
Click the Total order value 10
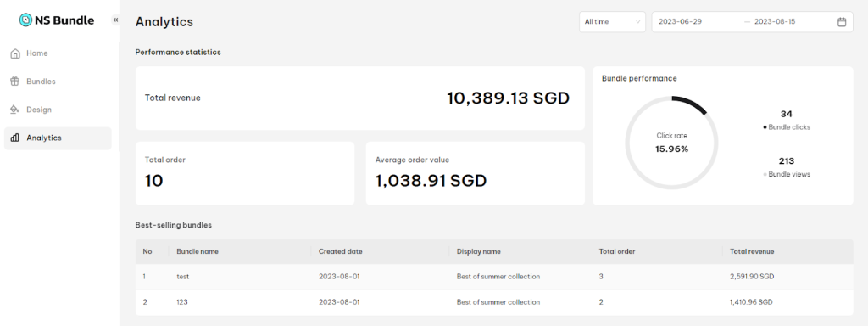point(154,181)
